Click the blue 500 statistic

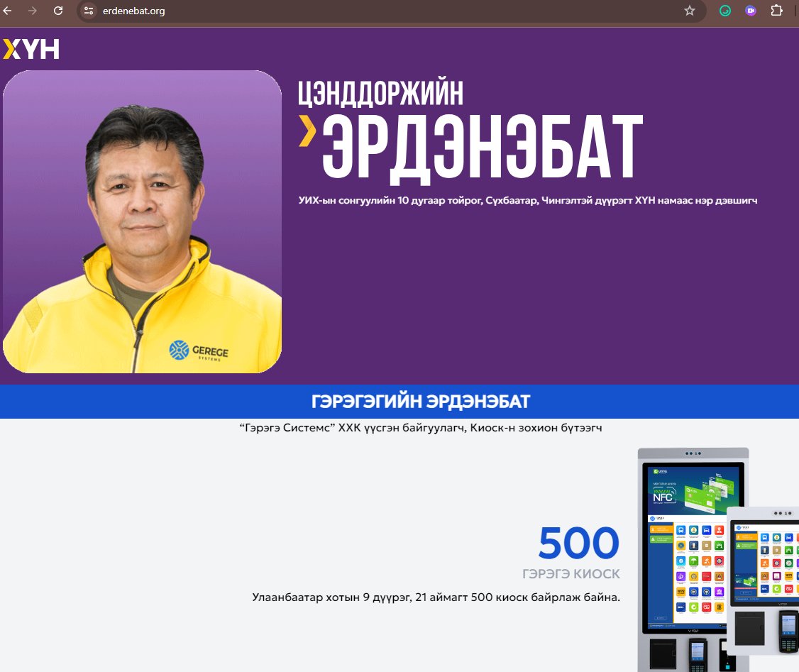[578, 543]
